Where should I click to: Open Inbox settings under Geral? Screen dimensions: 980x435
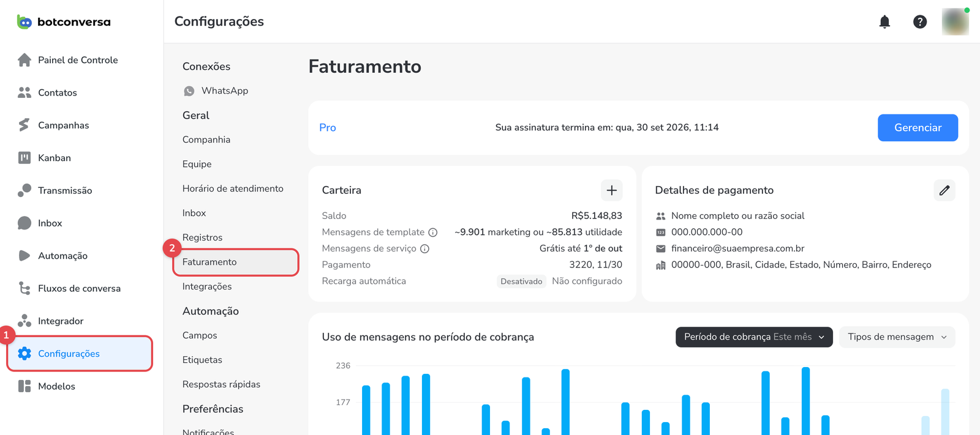point(194,213)
